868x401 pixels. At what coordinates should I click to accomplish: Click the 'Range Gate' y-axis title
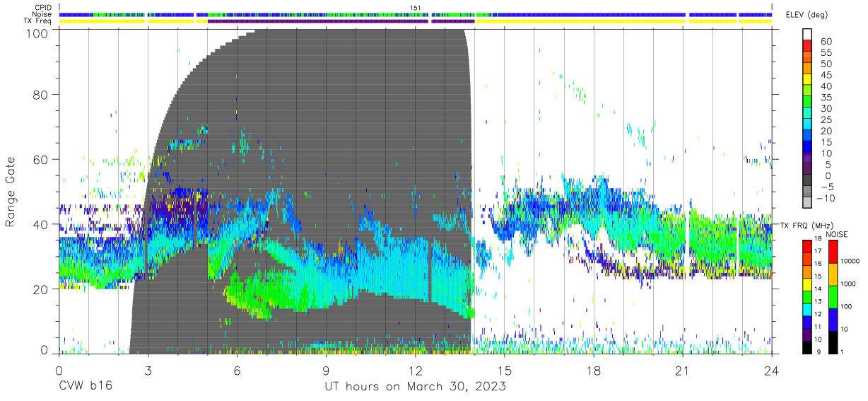11,192
